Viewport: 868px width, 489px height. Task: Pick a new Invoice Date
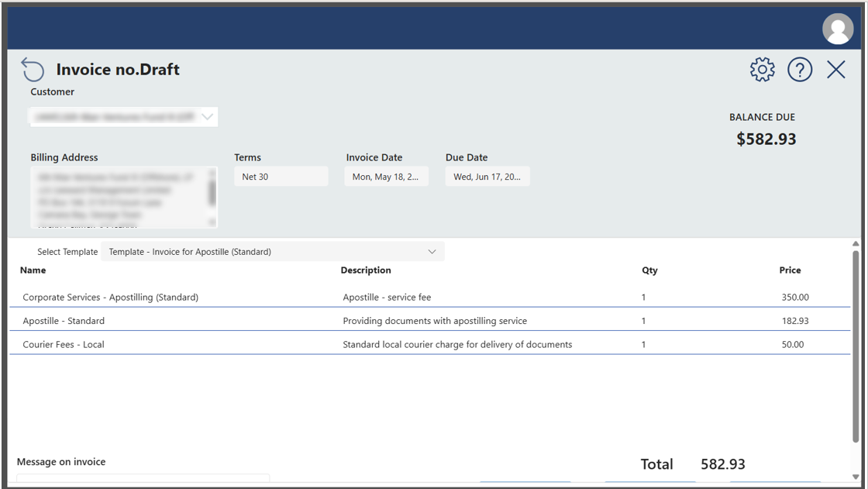[386, 177]
